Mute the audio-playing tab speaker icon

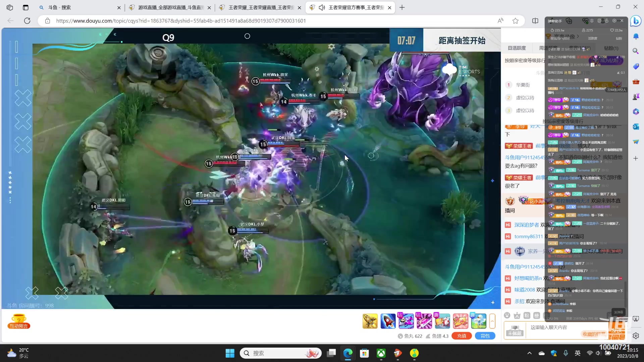pyautogui.click(x=322, y=7)
